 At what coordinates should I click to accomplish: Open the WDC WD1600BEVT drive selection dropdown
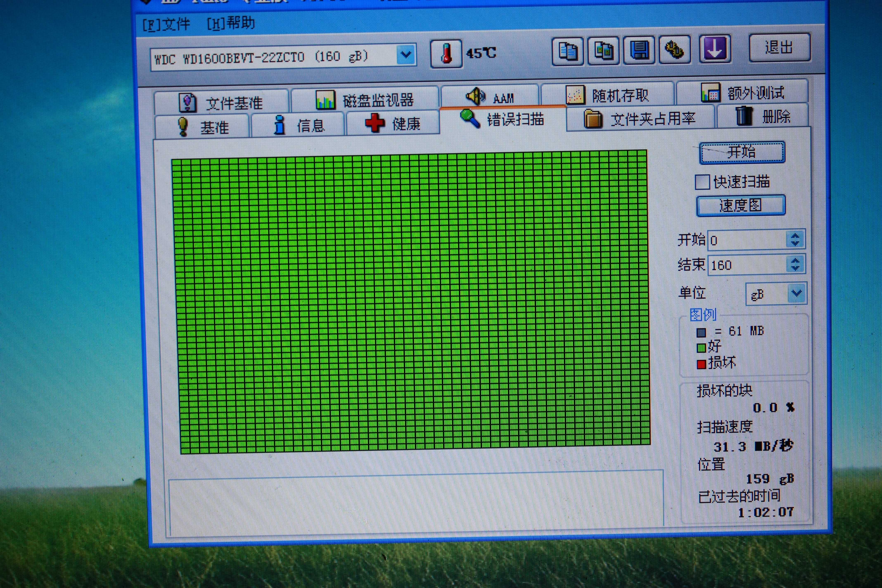(x=406, y=55)
